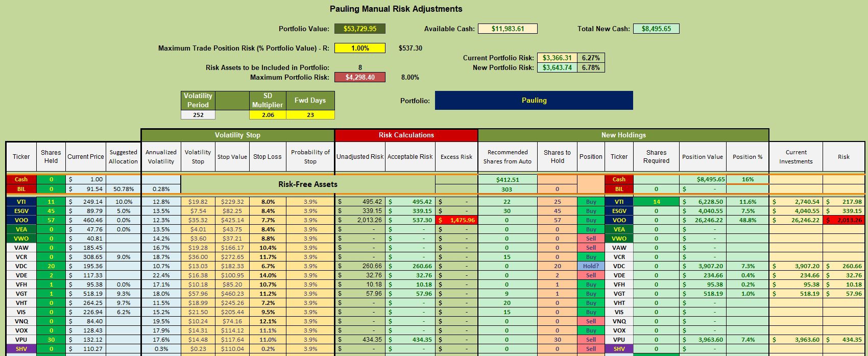Select the VEA ticker cell at left
868x356 pixels.
[21, 229]
